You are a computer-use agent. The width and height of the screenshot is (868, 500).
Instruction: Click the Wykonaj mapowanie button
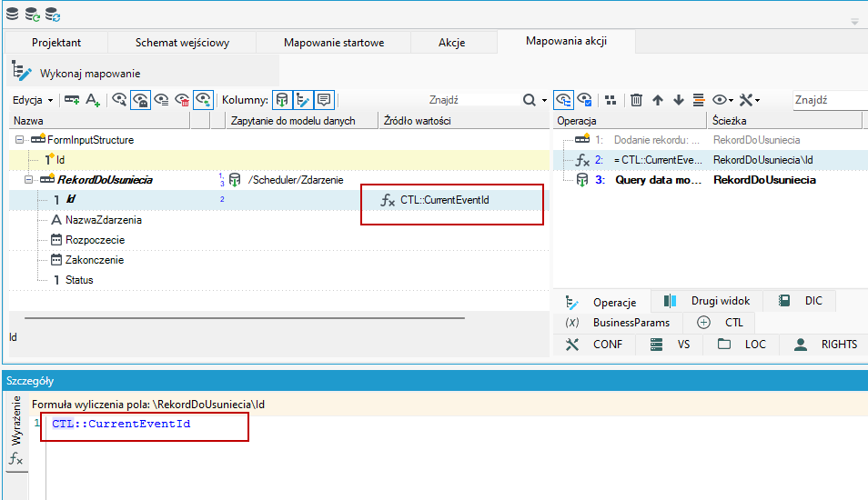[76, 73]
